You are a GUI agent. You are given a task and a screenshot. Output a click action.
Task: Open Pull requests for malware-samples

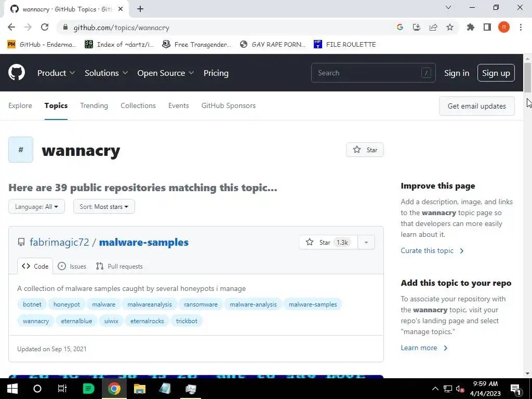(119, 267)
